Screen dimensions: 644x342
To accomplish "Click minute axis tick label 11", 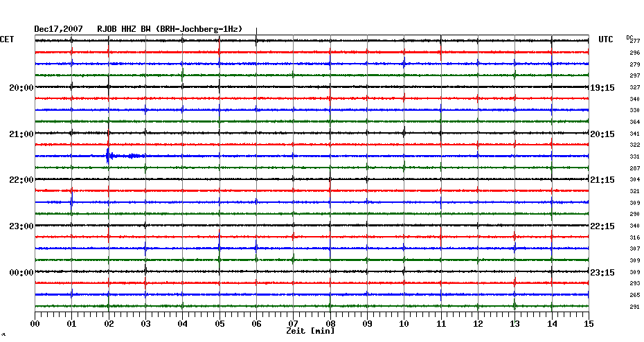I will 440,324.
